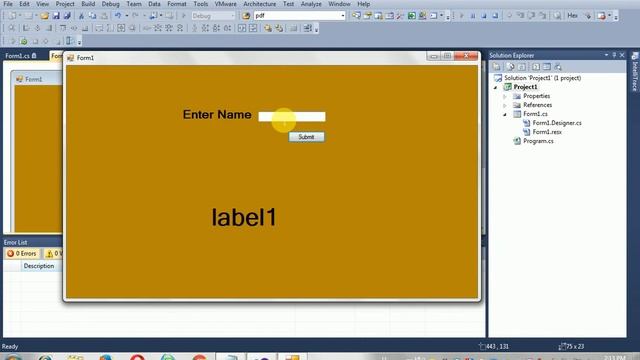Open the Build menu
The image size is (640, 360).
point(88,4)
